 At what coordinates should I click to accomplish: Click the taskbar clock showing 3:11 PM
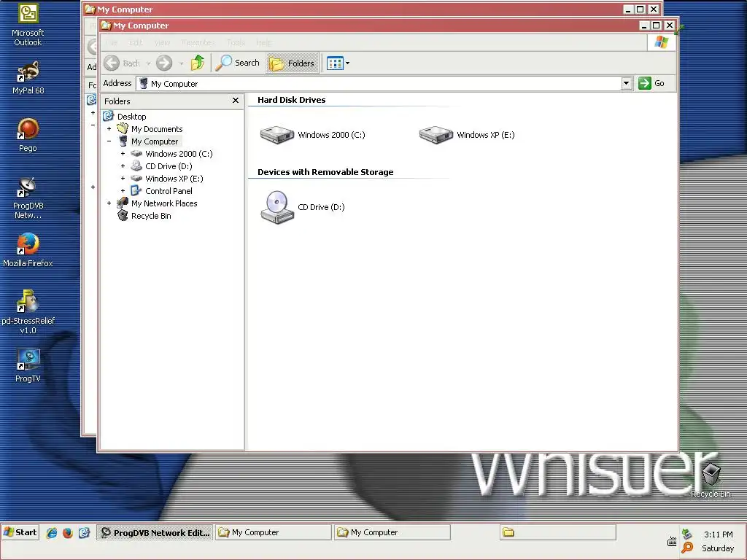[718, 534]
